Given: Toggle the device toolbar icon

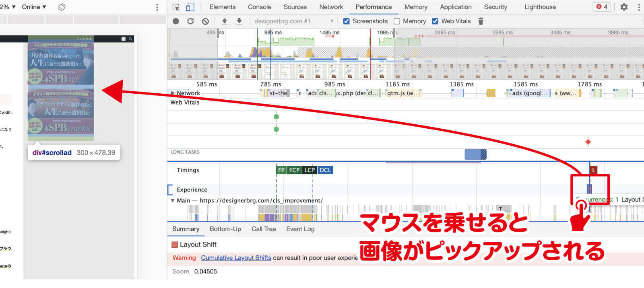Looking at the screenshot, I should 190,7.
